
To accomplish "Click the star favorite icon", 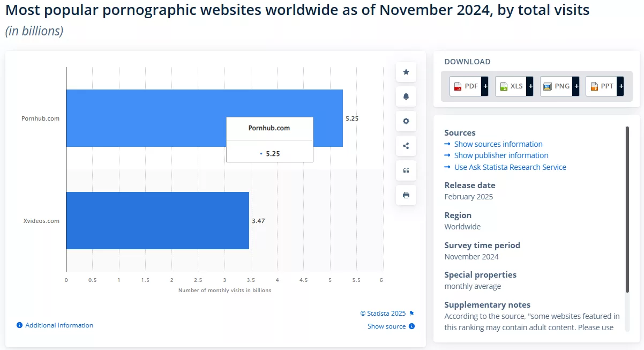I will (x=406, y=72).
